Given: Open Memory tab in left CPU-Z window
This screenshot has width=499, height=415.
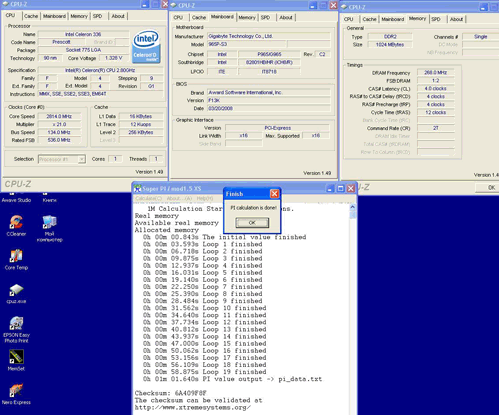Looking at the screenshot, I should click(79, 16).
